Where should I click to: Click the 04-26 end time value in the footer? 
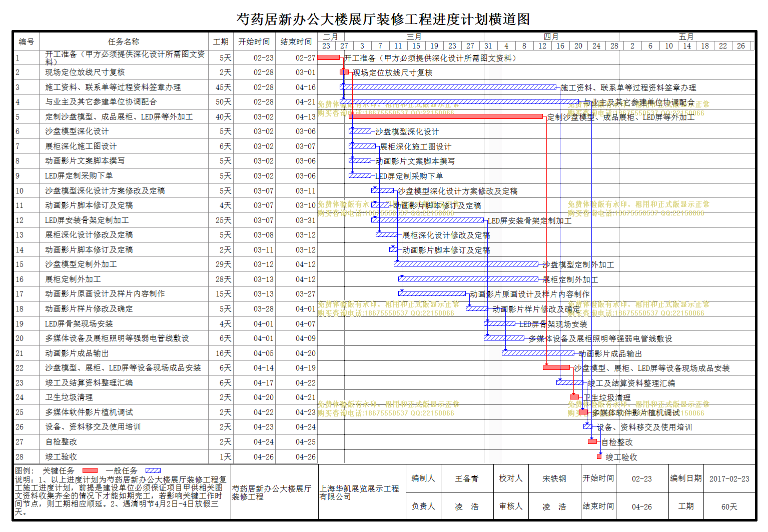point(642,506)
